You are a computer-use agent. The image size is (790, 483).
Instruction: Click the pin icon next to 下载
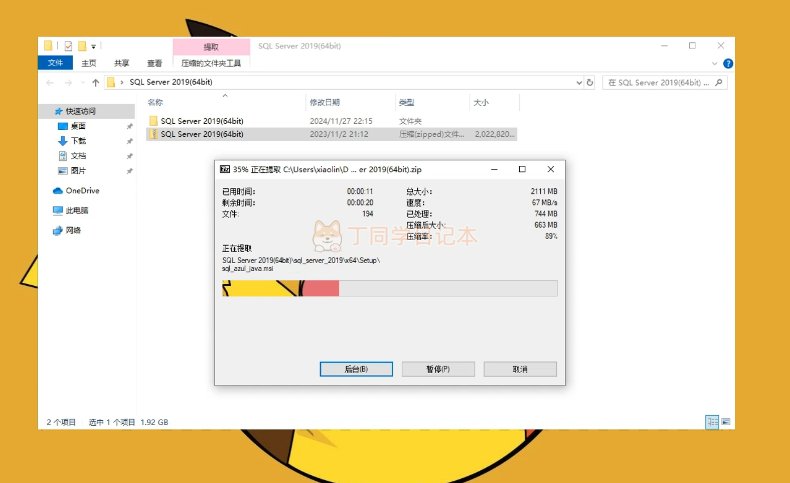point(129,141)
